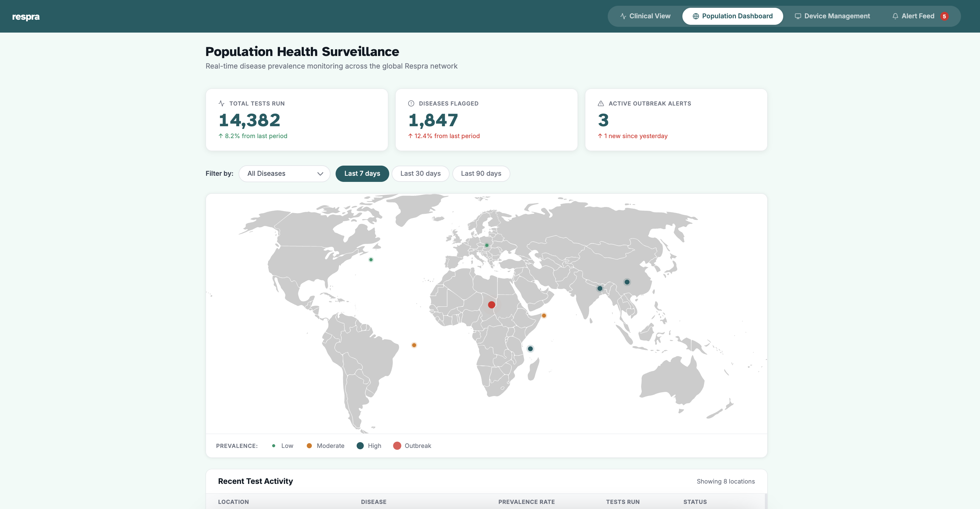Click the green marker off the US east coast
Image resolution: width=980 pixels, height=509 pixels.
click(x=371, y=260)
